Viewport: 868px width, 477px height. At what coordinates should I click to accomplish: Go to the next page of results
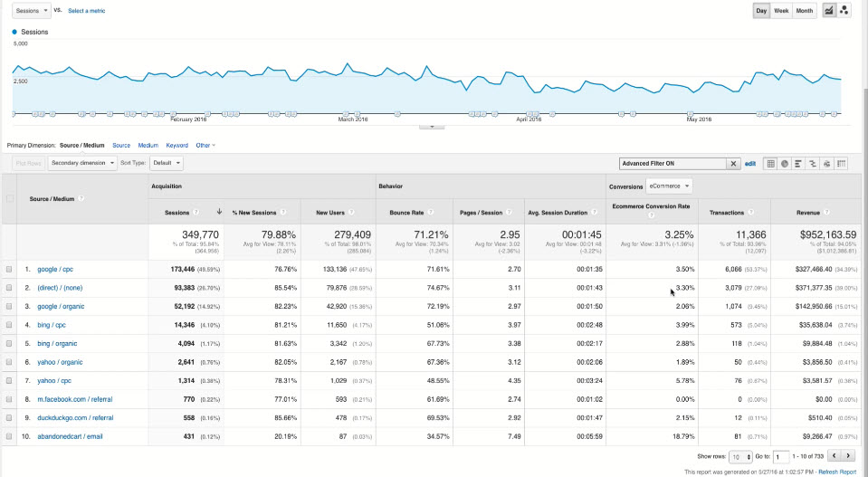848,456
